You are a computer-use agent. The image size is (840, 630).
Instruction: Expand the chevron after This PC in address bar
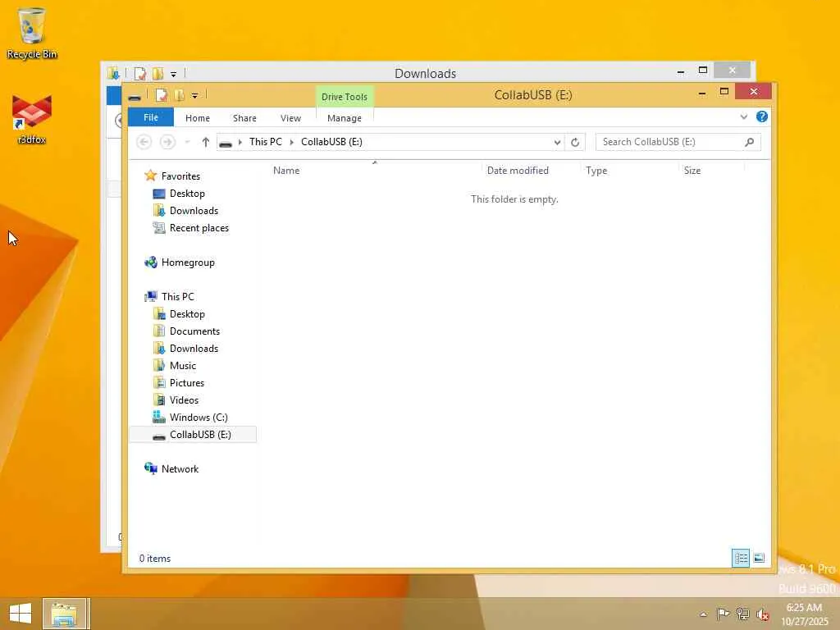pyautogui.click(x=291, y=142)
